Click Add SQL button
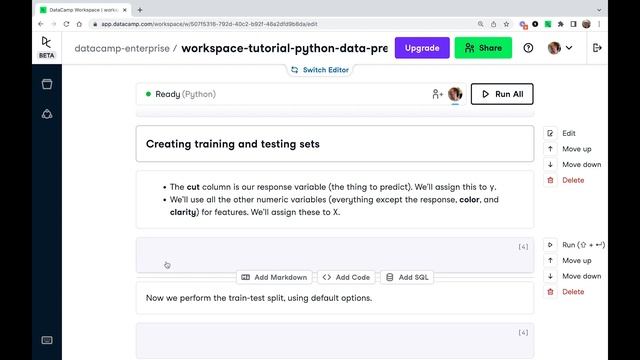640x360 pixels. [407, 277]
